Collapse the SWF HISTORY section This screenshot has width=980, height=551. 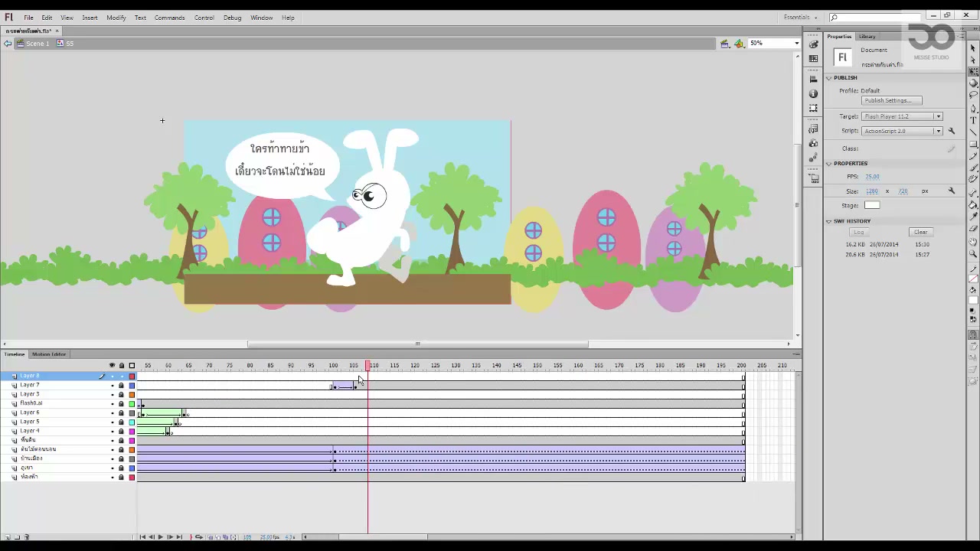[828, 221]
